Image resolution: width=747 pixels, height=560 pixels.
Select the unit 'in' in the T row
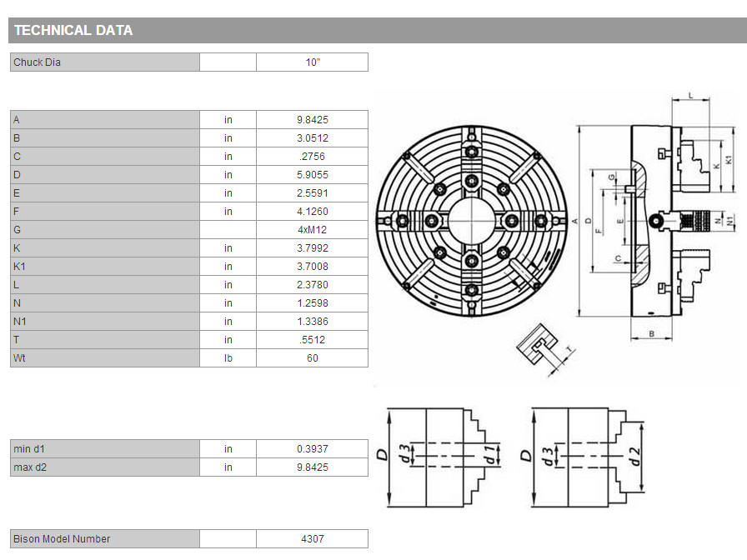click(228, 339)
